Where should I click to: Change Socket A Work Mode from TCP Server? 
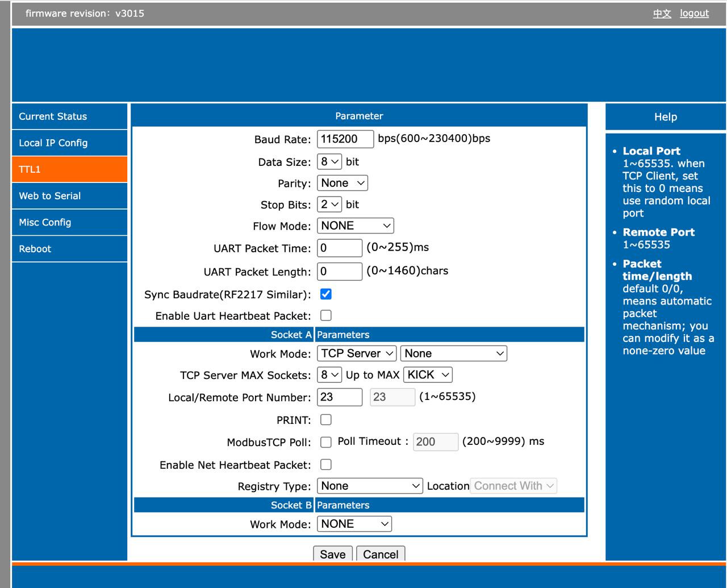tap(357, 353)
